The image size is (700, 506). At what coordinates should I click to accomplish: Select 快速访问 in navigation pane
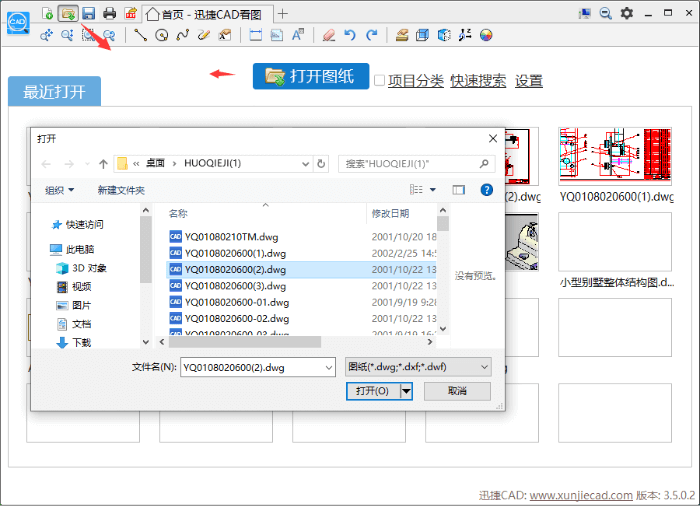point(78,224)
